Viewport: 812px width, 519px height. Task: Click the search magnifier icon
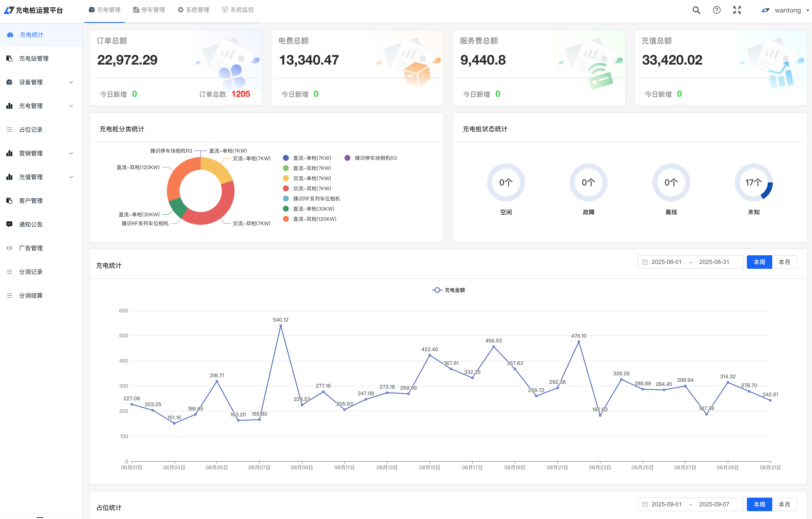click(696, 10)
